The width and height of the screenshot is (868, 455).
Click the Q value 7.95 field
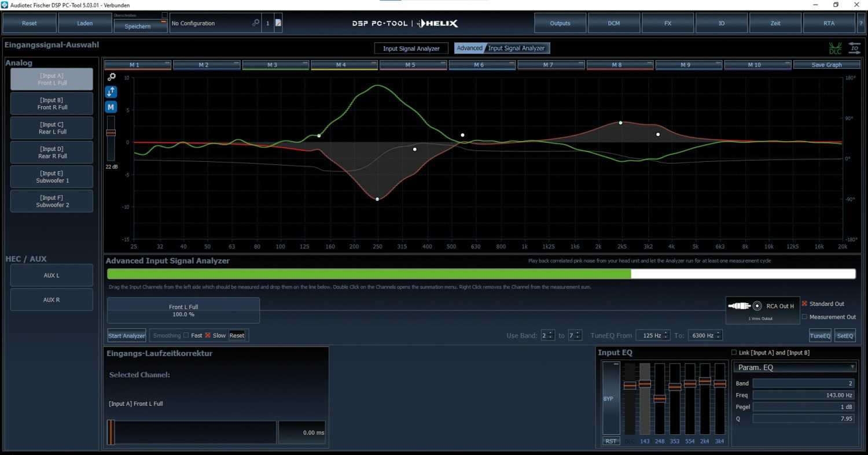point(803,419)
